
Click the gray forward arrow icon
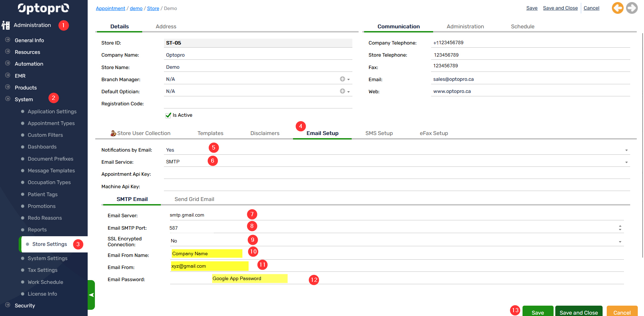(x=632, y=8)
